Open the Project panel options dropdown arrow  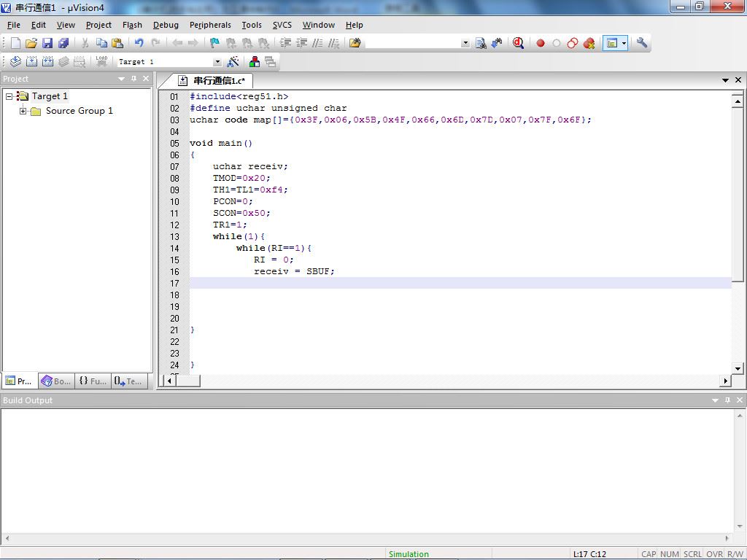tap(122, 79)
